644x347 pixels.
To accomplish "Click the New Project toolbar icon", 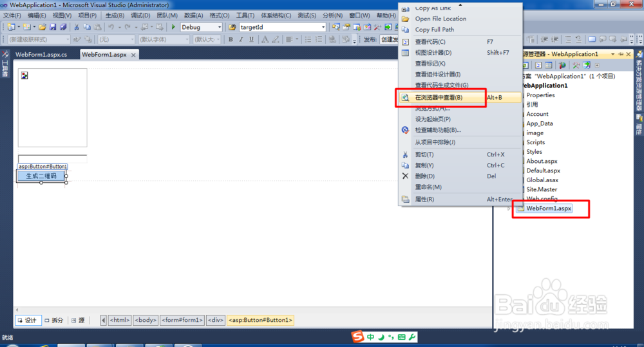I will 11,27.
